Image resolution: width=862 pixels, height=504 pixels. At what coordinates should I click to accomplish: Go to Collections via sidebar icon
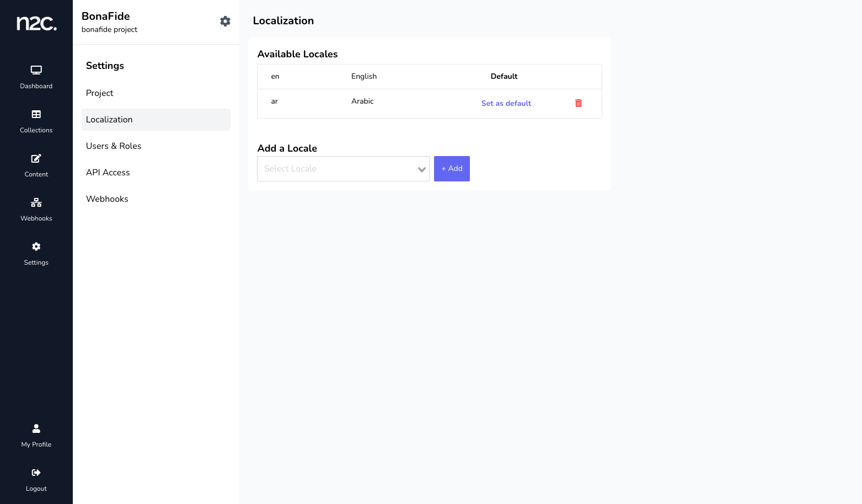point(36,114)
